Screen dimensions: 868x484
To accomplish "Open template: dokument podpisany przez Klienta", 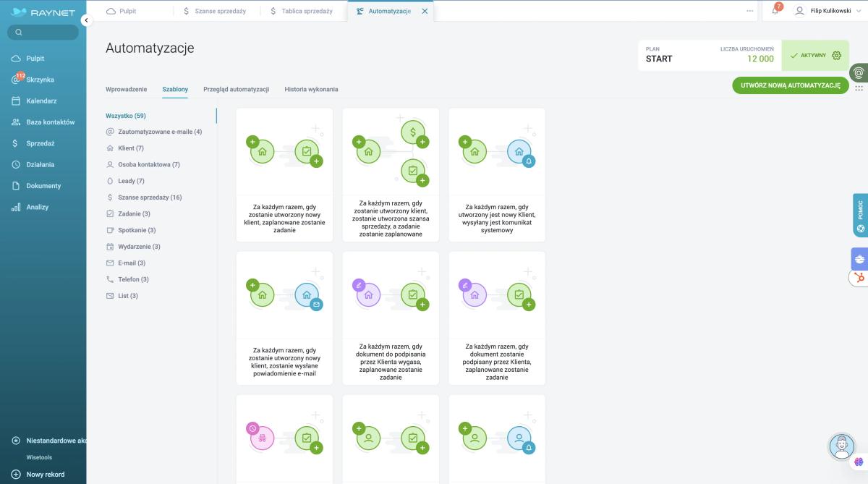I will [497, 318].
